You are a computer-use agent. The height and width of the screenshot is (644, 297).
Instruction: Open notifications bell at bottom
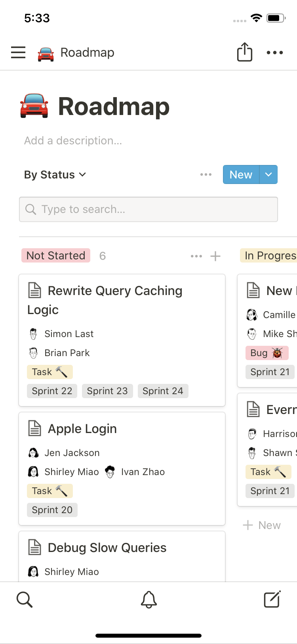[x=149, y=600]
